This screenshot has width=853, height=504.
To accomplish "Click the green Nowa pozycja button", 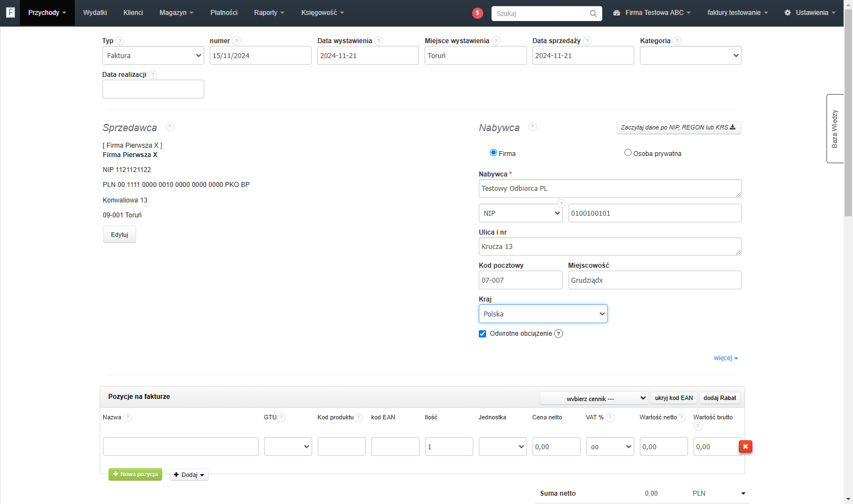I will (135, 475).
